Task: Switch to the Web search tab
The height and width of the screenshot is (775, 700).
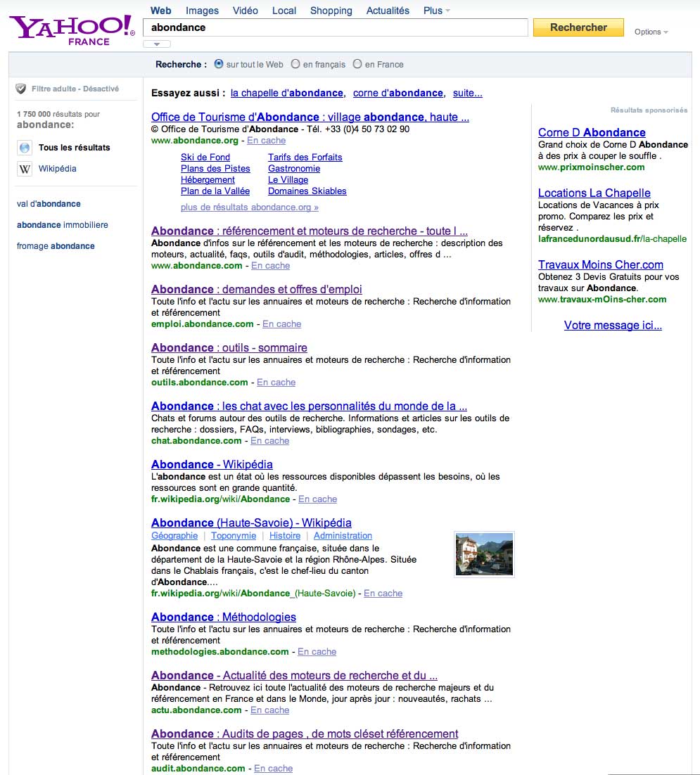Action: click(160, 11)
